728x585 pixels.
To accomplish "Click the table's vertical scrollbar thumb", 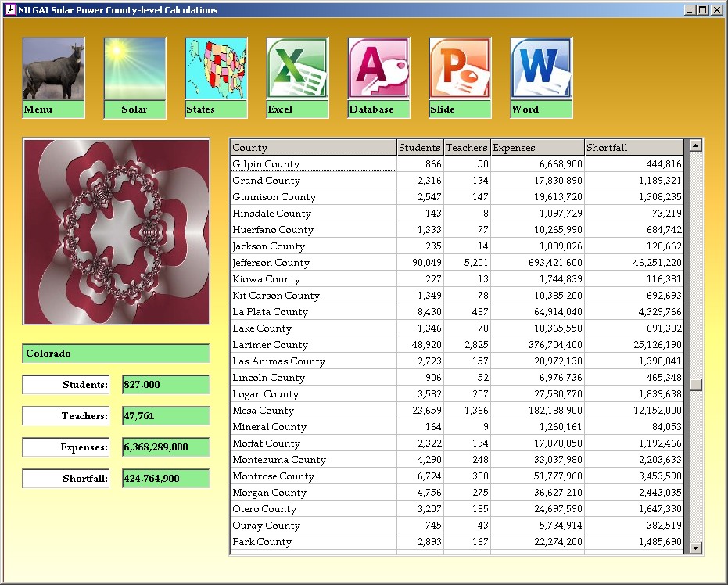I will click(694, 385).
